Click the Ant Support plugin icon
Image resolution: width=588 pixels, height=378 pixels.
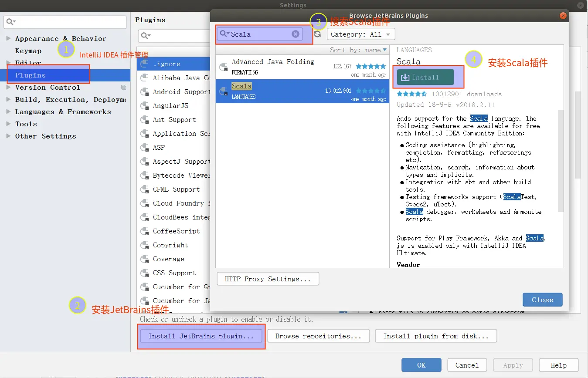tap(145, 120)
